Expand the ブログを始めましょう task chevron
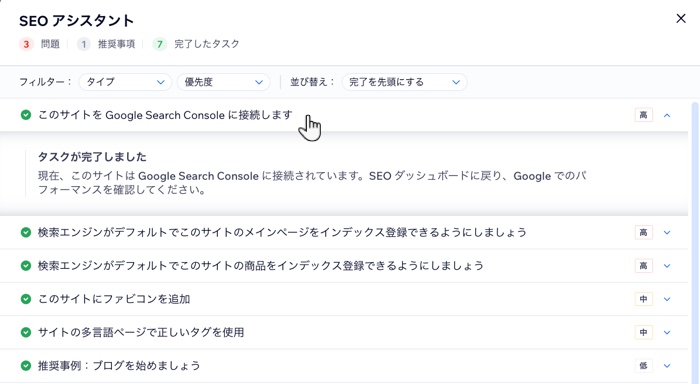The width and height of the screenshot is (700, 384). coord(667,366)
